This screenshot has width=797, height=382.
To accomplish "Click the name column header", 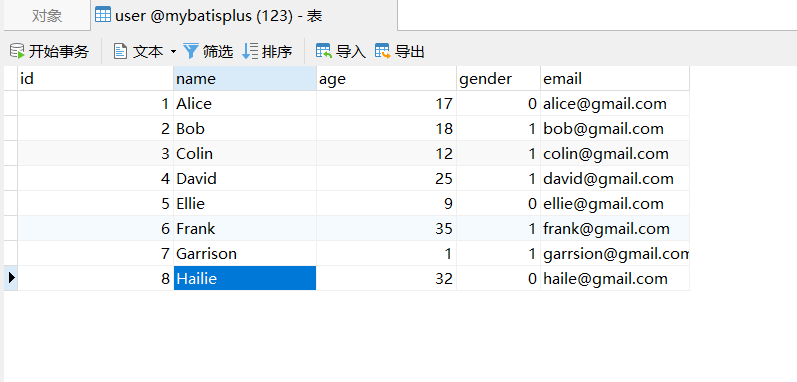I will pos(245,79).
